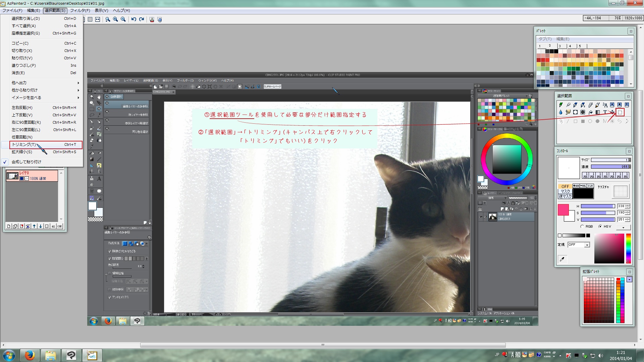
Task: Toggle 合成して貼り付け checked menu option
Action: tap(26, 162)
